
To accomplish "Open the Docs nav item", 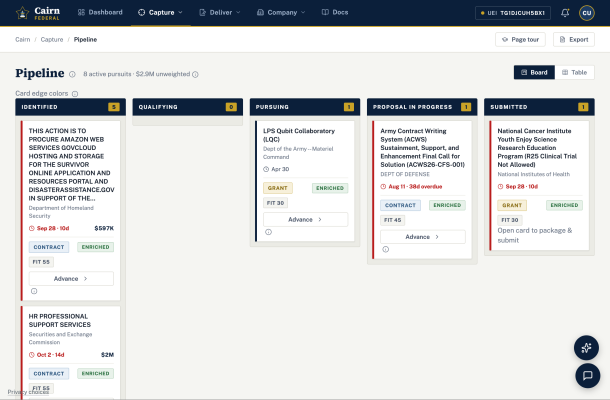I will pyautogui.click(x=335, y=12).
